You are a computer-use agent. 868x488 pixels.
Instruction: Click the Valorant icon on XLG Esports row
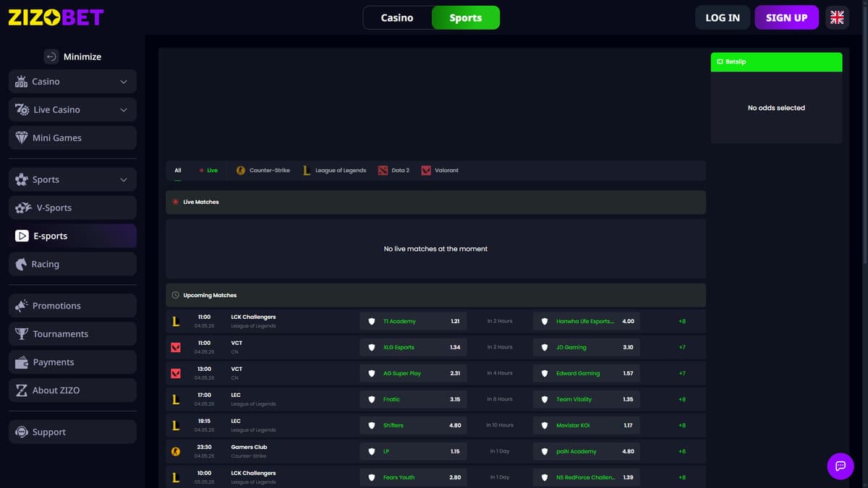[175, 347]
